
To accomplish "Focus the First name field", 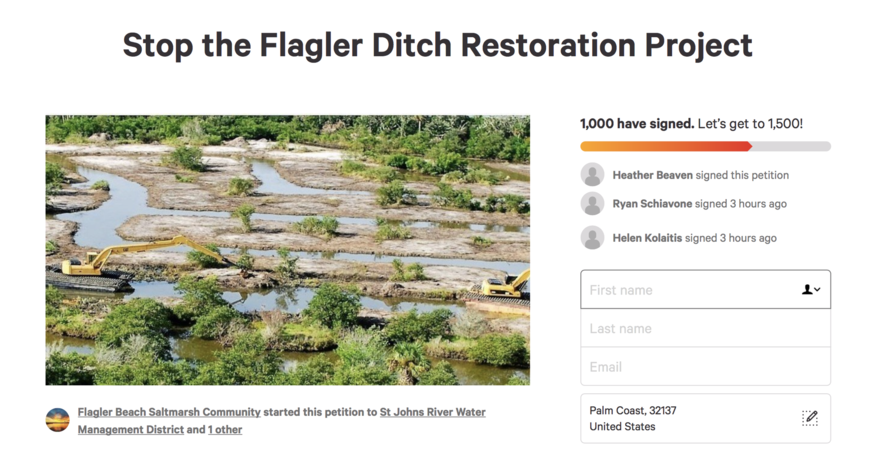I will click(x=690, y=290).
